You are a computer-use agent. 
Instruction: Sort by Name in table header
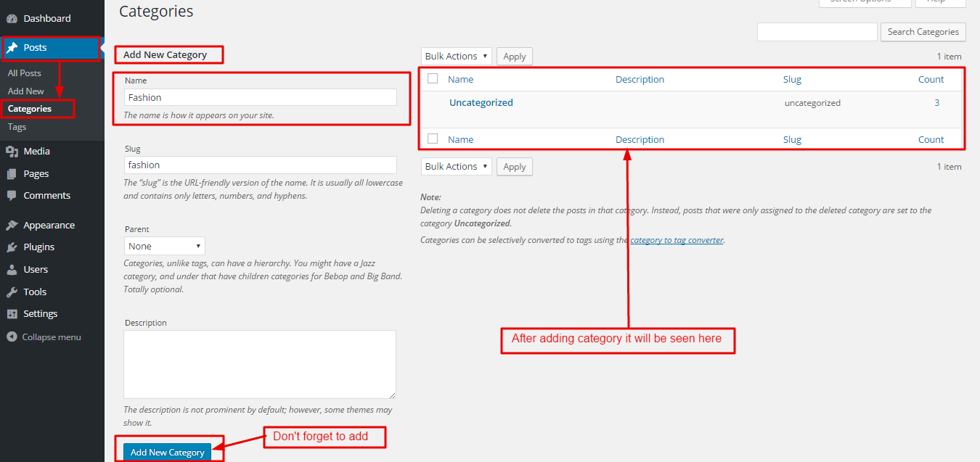click(x=460, y=80)
